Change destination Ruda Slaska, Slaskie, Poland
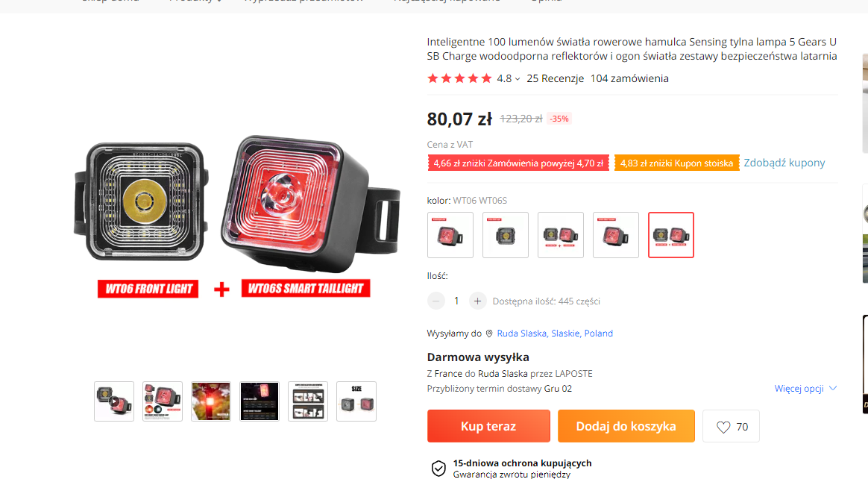 click(555, 334)
